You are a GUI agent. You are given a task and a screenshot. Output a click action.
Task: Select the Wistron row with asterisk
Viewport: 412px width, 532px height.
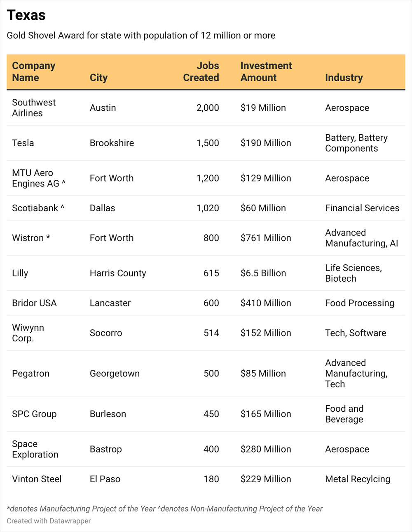206,238
